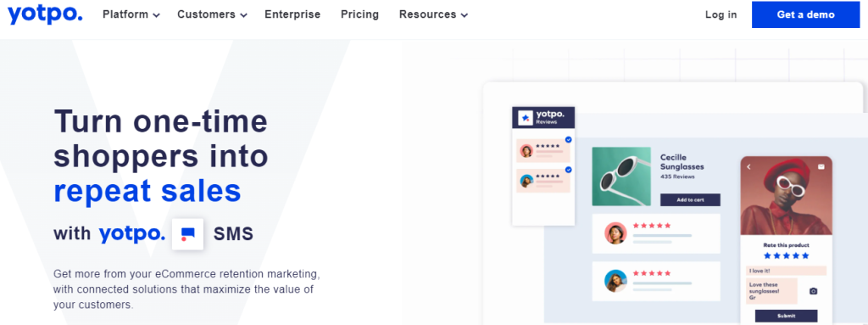The width and height of the screenshot is (868, 325).
Task: Click the Cecille Sunglasses product image
Action: click(x=621, y=177)
